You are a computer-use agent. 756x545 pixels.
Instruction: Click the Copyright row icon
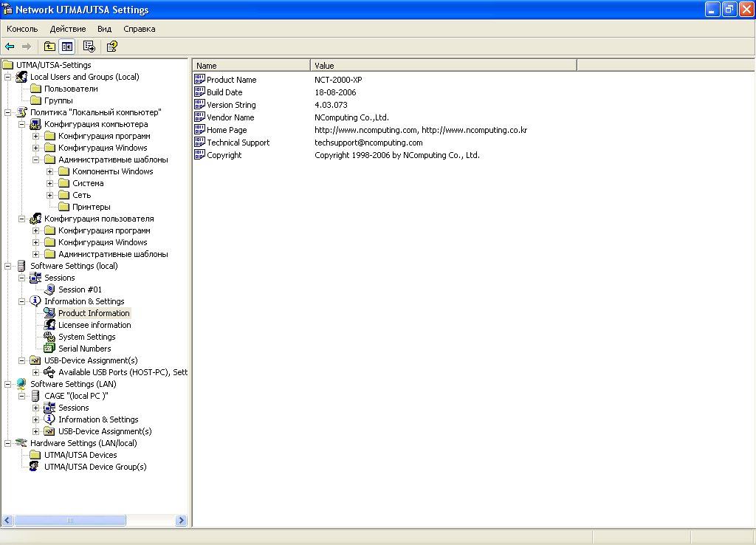(199, 154)
